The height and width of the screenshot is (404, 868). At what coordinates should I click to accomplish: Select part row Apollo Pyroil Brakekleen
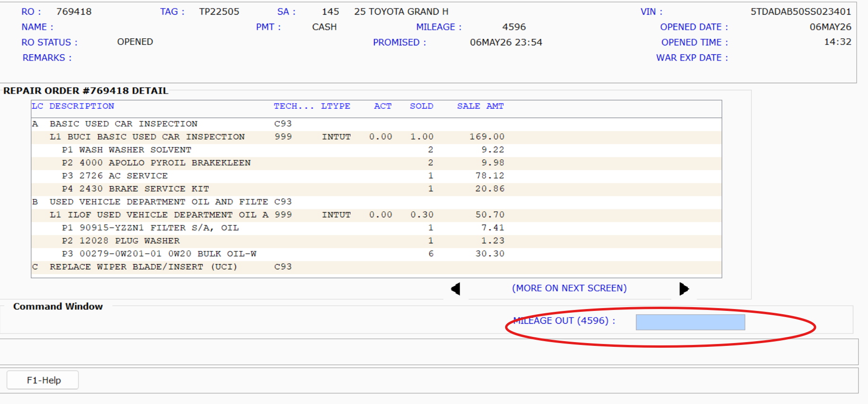coord(376,163)
